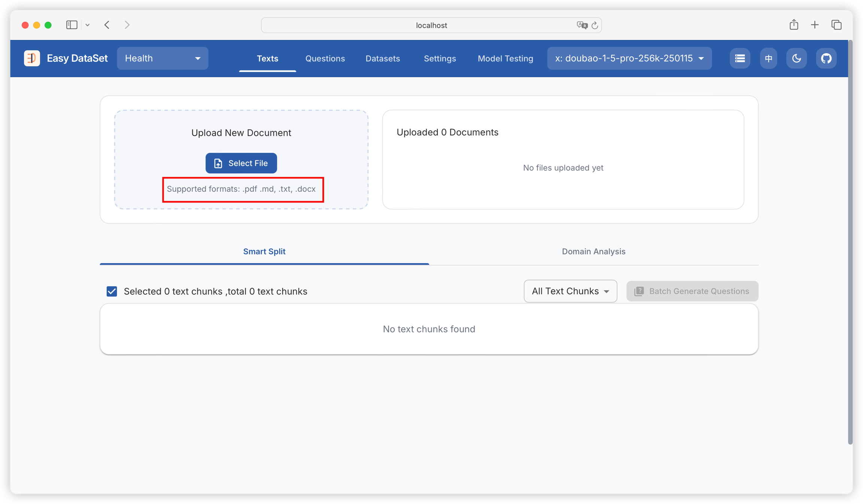Open the task list icon in header
Viewport: 863px width, 504px height.
tap(739, 58)
